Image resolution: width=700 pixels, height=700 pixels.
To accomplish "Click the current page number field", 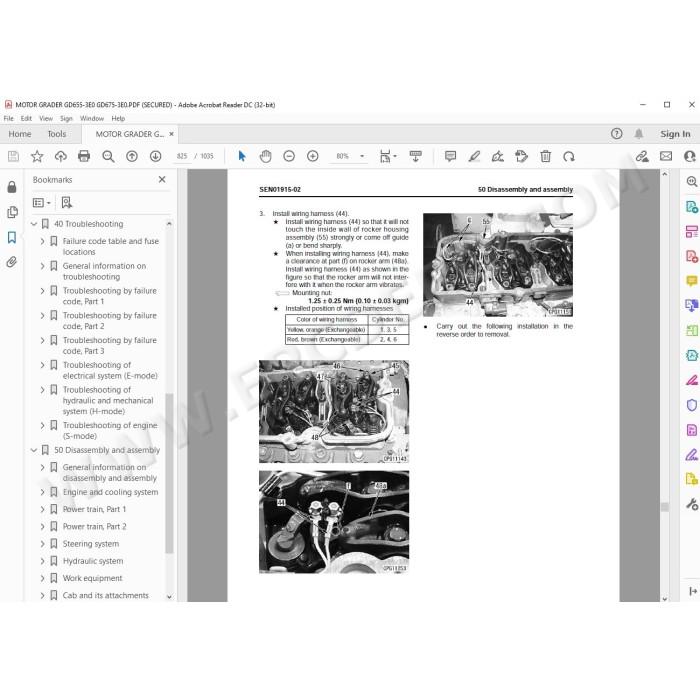I will [182, 156].
